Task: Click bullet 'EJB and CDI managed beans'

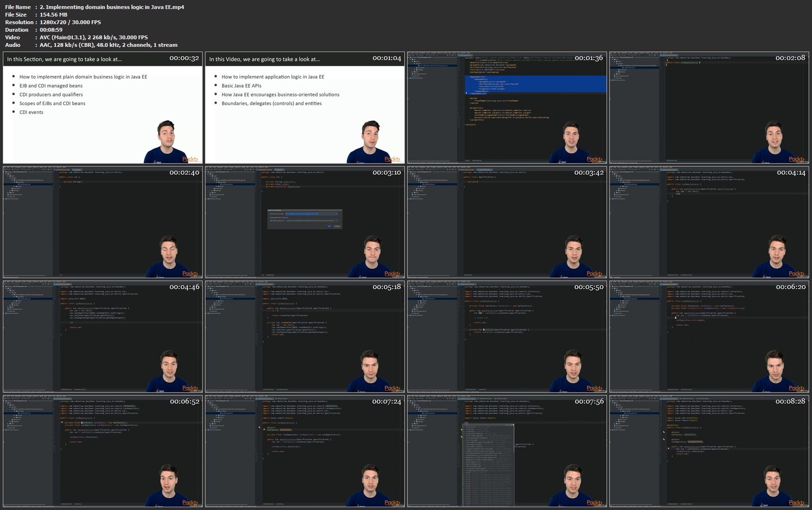Action: 51,86
